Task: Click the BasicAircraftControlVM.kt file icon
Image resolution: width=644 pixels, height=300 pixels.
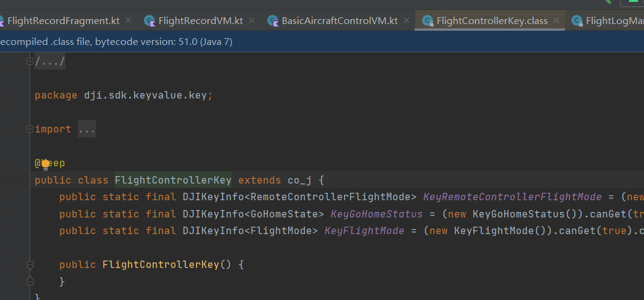Action: 273,20
